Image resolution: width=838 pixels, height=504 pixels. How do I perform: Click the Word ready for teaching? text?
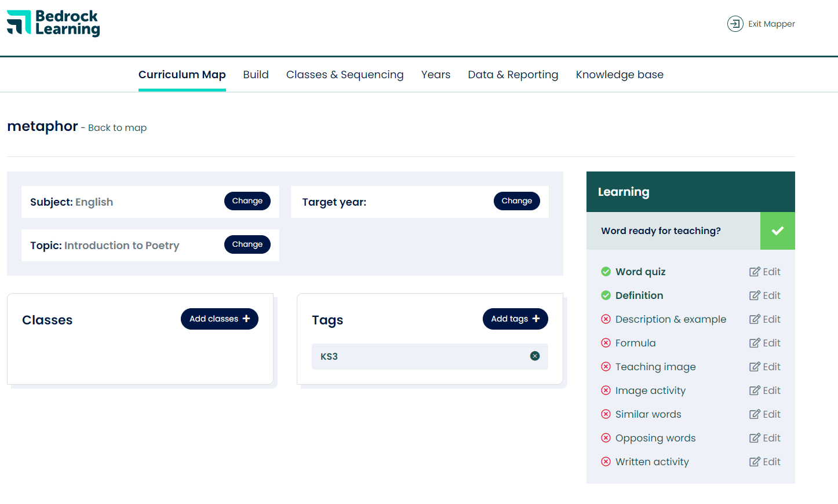point(661,231)
